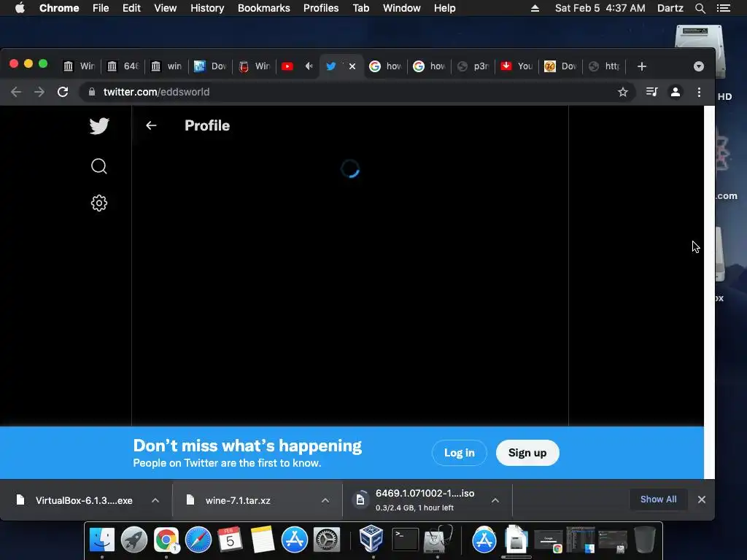747x560 pixels.
Task: Switch to first Google 'how' tab
Action: click(x=387, y=66)
